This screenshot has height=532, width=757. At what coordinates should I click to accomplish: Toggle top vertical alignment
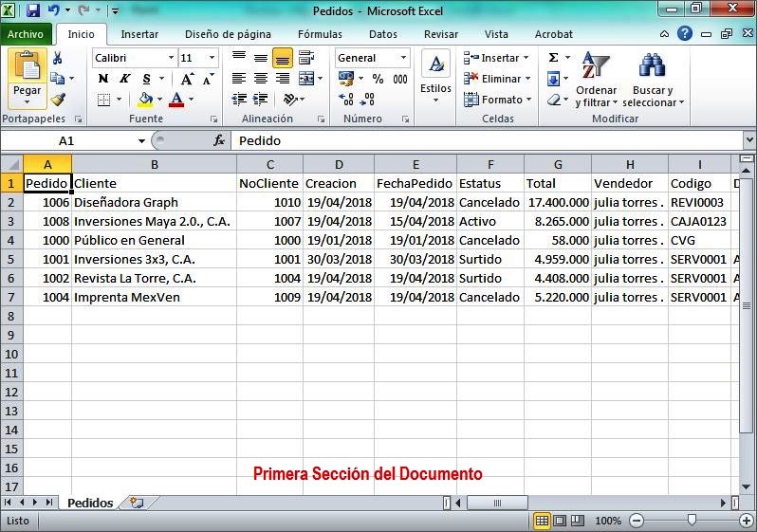239,58
